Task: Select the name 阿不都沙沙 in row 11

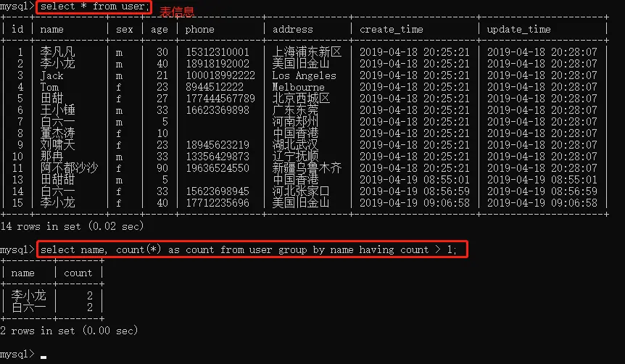Action: 69,167
